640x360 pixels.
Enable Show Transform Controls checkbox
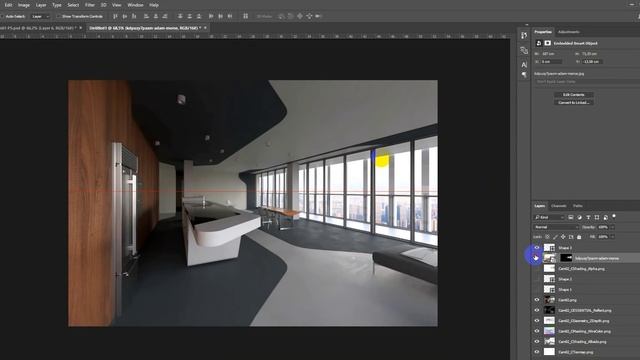coord(58,16)
